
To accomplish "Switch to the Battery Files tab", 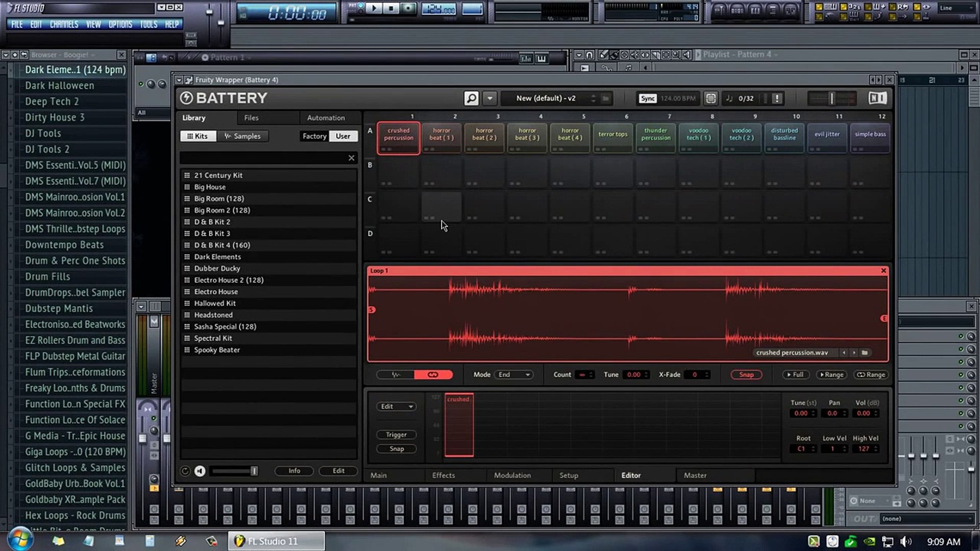I will [x=251, y=118].
